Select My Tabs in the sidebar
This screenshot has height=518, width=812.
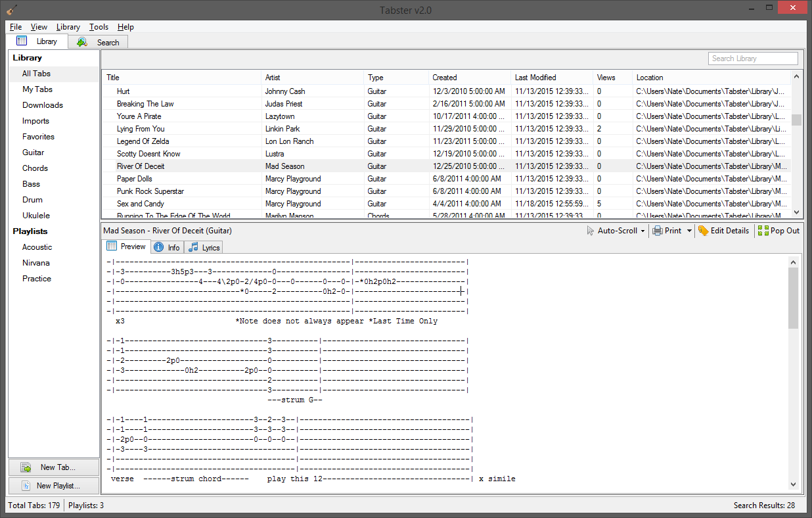(54, 89)
